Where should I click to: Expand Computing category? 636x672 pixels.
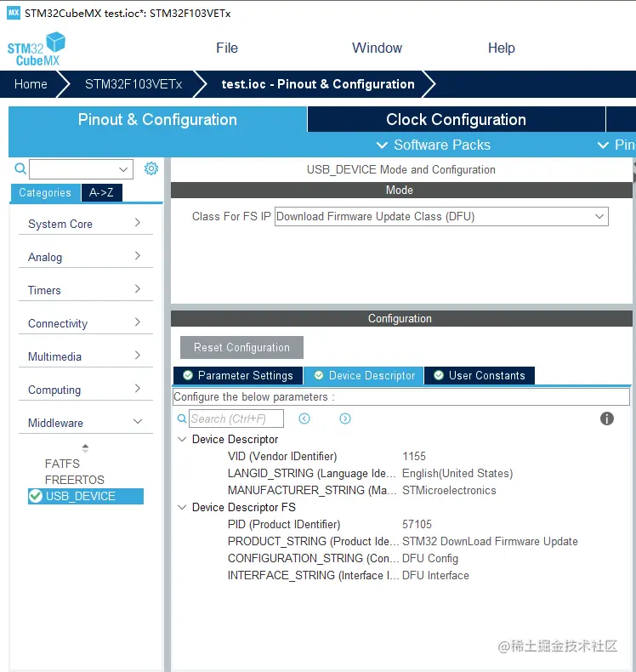click(x=85, y=390)
